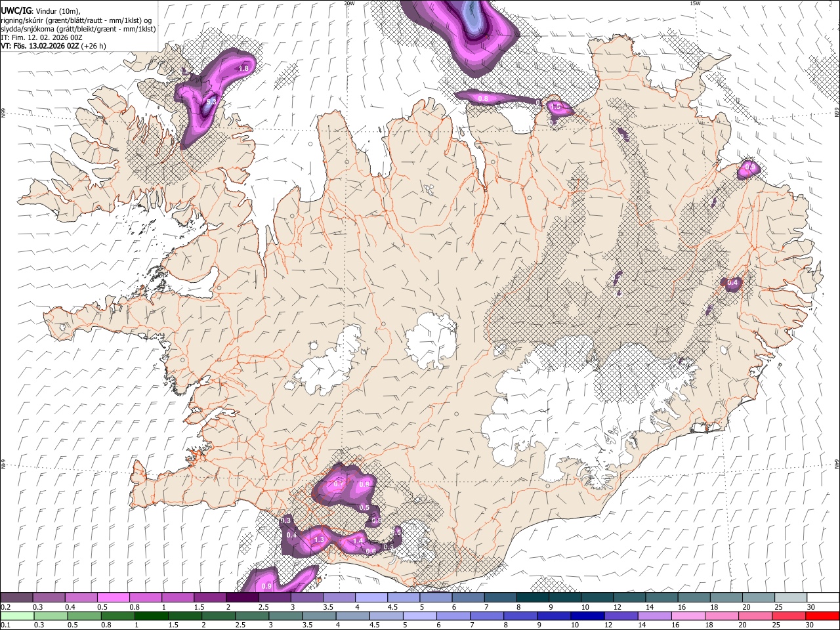Click the 1–1.5 dark green rain legend swatch

pyautogui.click(x=151, y=616)
